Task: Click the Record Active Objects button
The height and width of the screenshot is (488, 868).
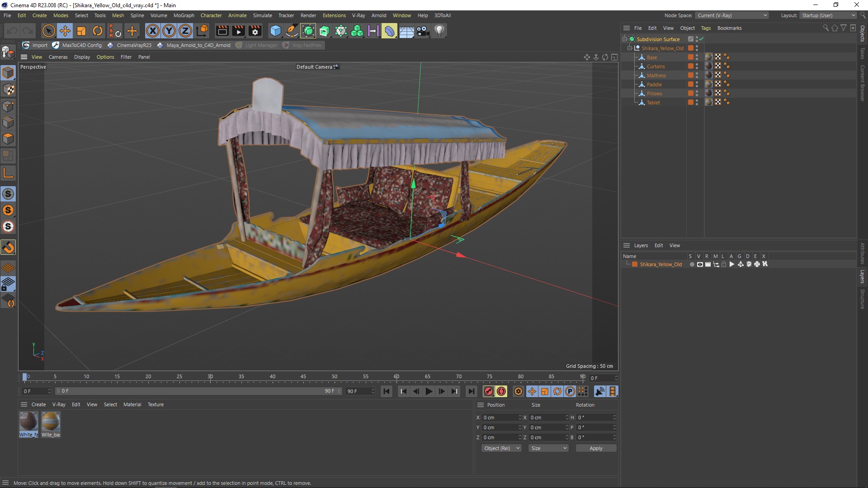Action: pos(488,391)
